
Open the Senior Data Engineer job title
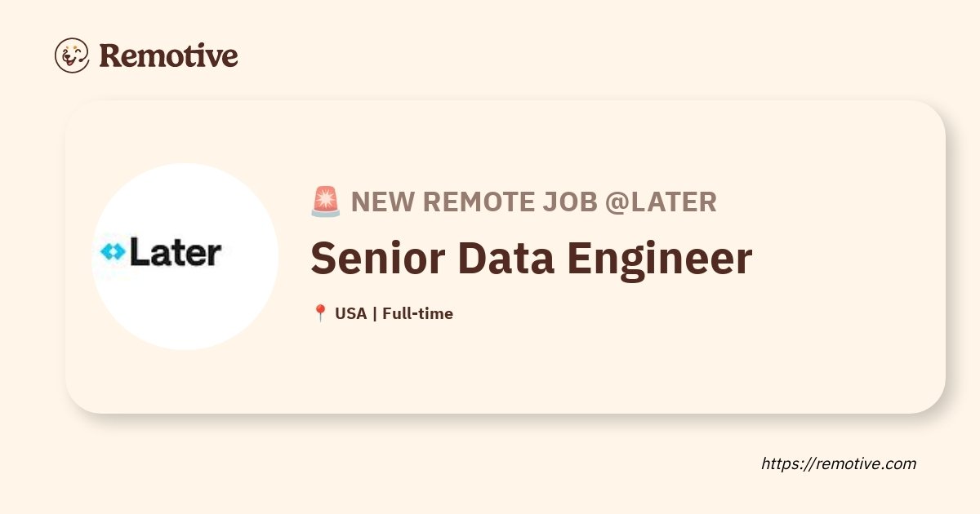pos(531,259)
